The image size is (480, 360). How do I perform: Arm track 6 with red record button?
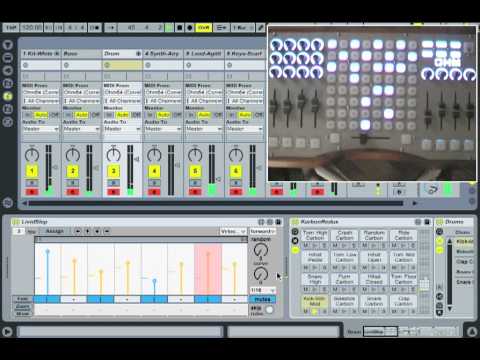pos(236,192)
